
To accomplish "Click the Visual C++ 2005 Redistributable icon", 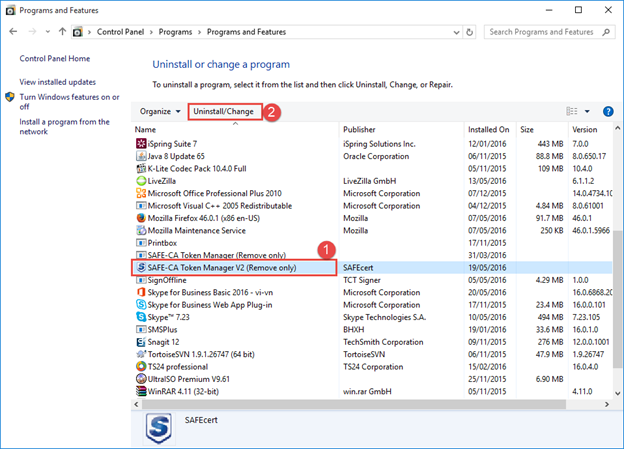I will tap(141, 205).
